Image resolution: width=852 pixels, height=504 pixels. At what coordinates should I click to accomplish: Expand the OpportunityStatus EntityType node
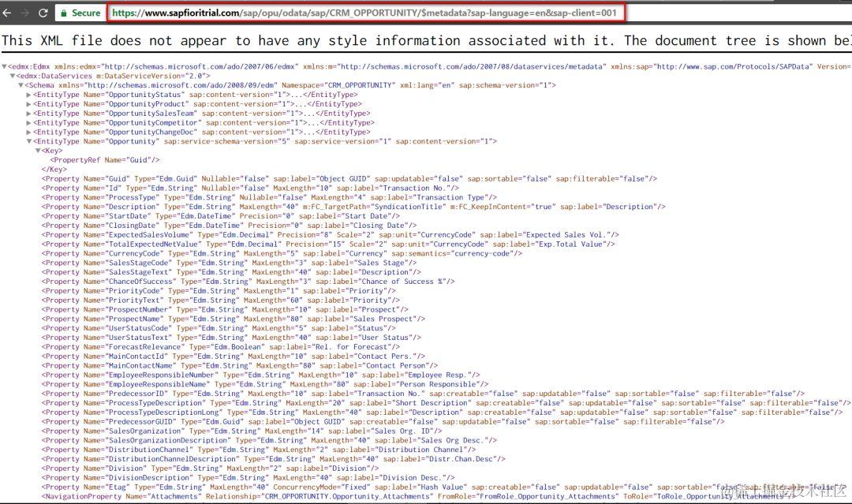(29, 95)
